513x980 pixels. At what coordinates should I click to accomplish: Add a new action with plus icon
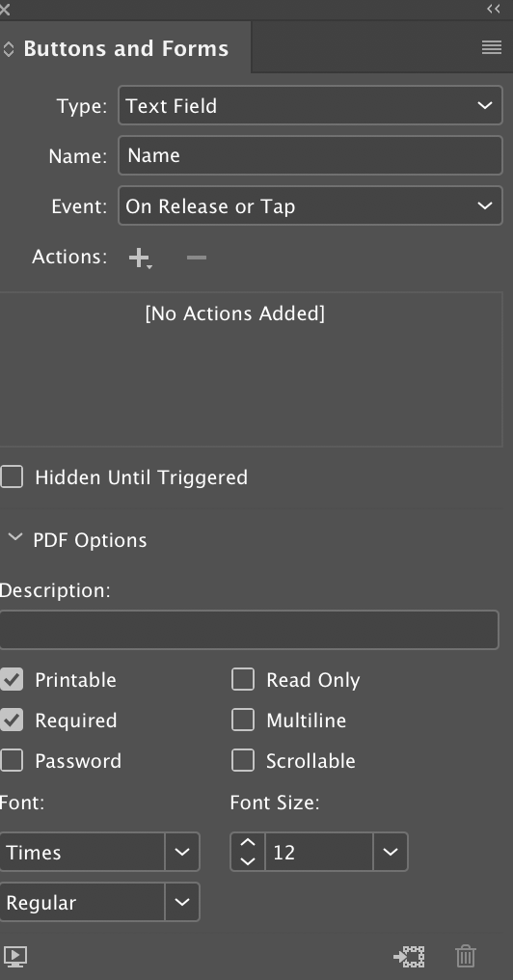(x=140, y=258)
